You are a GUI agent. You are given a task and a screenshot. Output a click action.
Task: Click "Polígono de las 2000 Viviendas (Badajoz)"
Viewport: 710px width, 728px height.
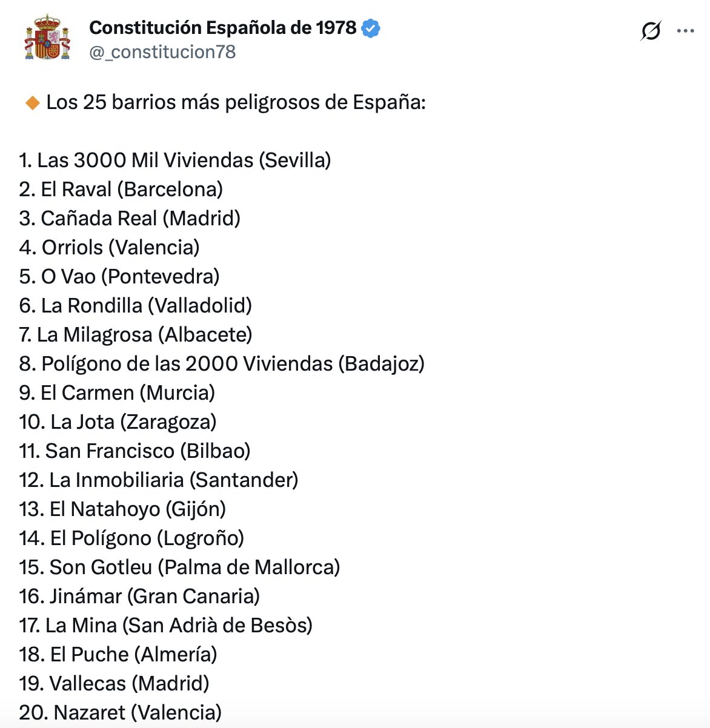click(222, 364)
